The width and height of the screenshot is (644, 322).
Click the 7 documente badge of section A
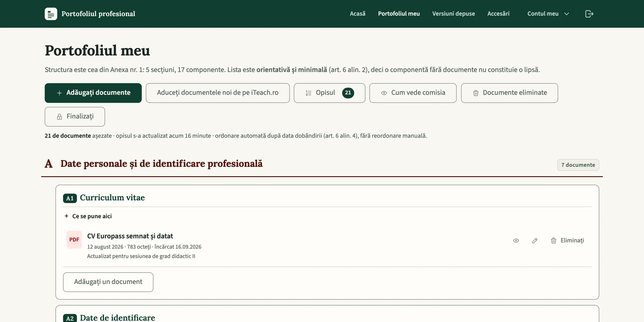(578, 165)
